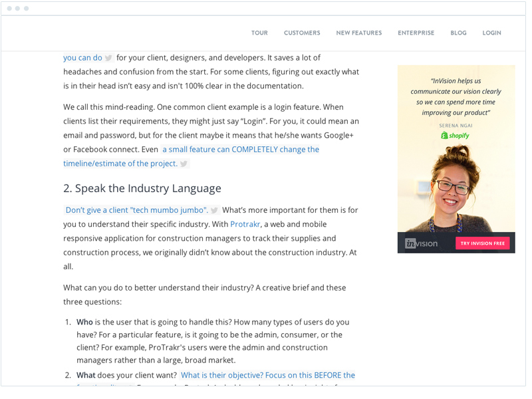Click 'a small feature can COMPLETELY change the' link
The width and height of the screenshot is (532, 399).
pyautogui.click(x=241, y=150)
